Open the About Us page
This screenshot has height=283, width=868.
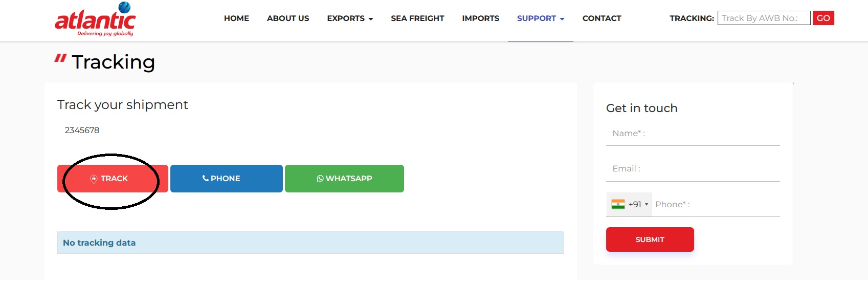[288, 18]
